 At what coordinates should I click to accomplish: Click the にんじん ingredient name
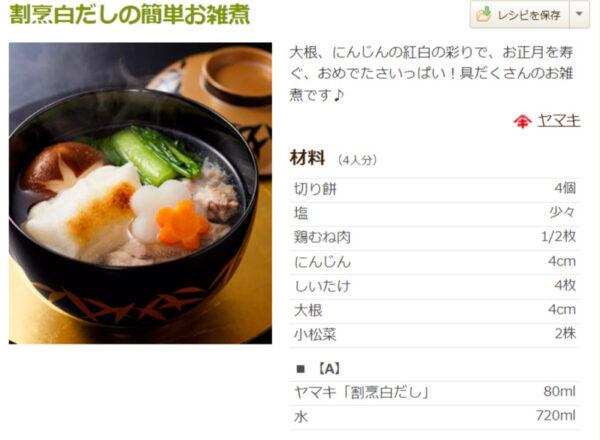pyautogui.click(x=322, y=262)
